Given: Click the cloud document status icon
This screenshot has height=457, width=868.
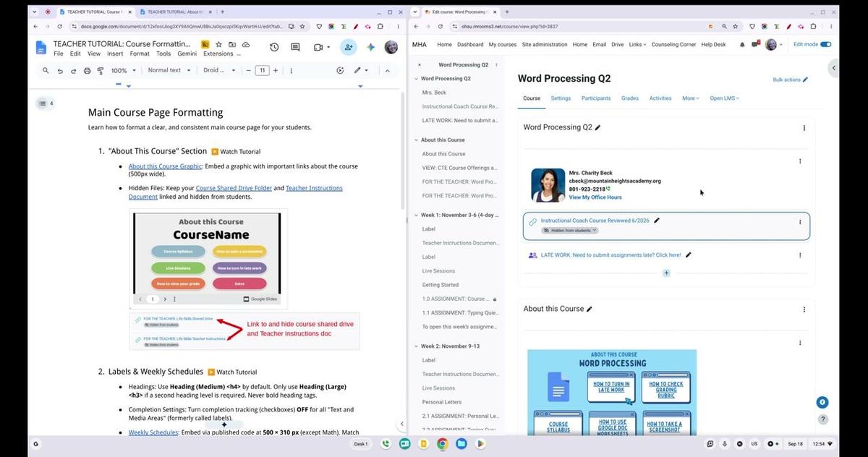Looking at the screenshot, I should pyautogui.click(x=246, y=44).
